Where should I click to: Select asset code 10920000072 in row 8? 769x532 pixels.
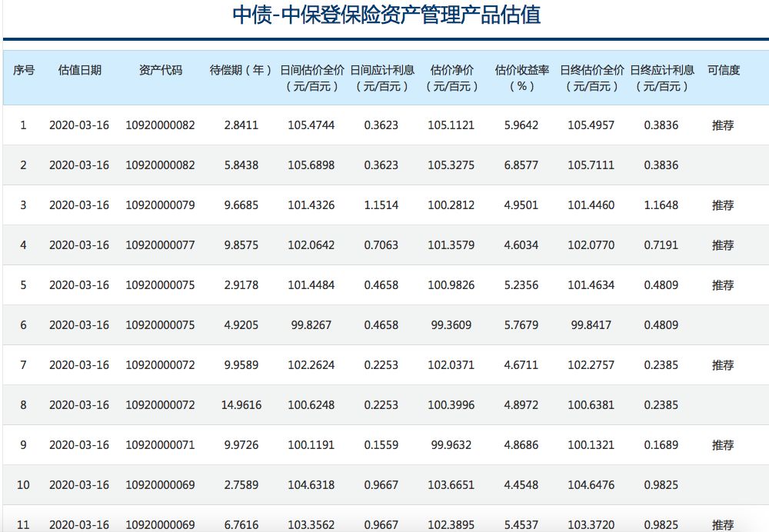pyautogui.click(x=161, y=405)
